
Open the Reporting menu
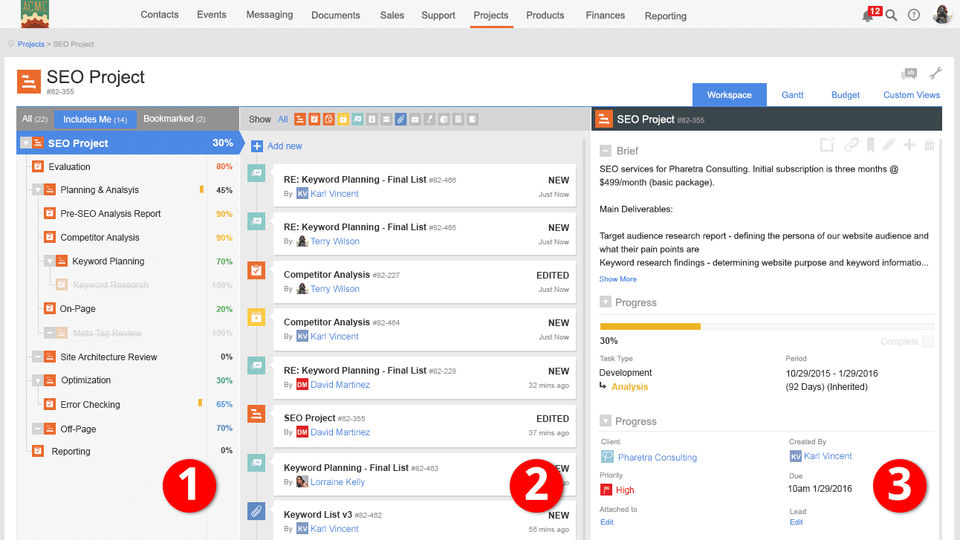[x=665, y=16]
